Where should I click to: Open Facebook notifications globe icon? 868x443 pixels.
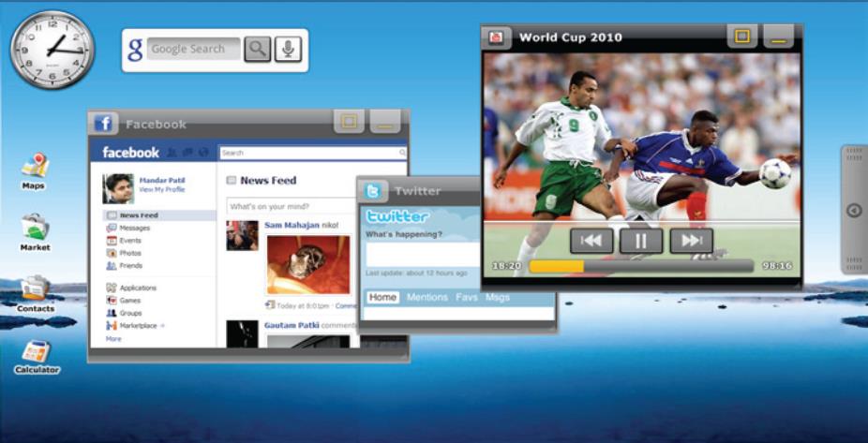203,153
